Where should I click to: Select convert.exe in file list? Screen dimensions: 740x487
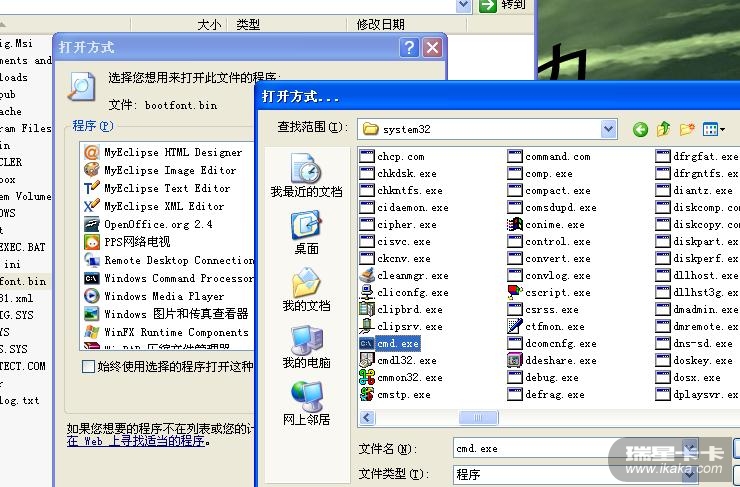click(x=549, y=258)
